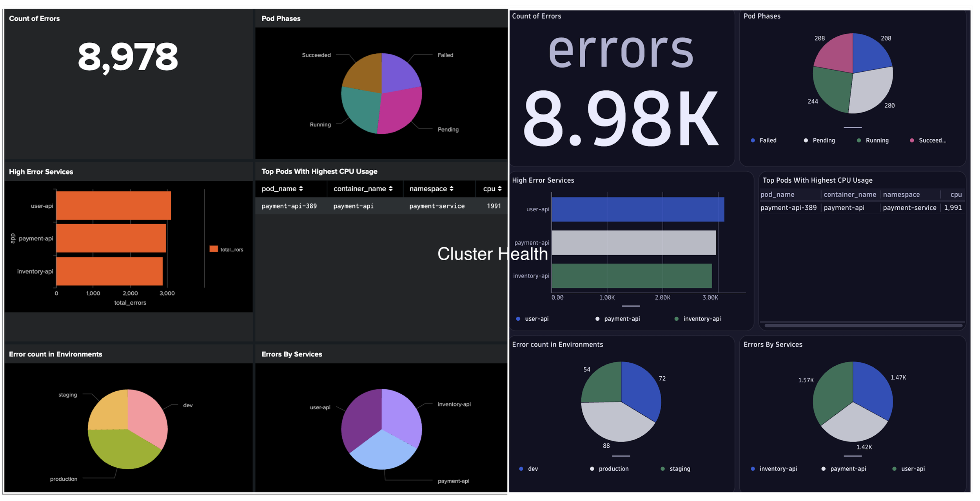
Task: Select payment-api-389 row in left table
Action: 289,206
